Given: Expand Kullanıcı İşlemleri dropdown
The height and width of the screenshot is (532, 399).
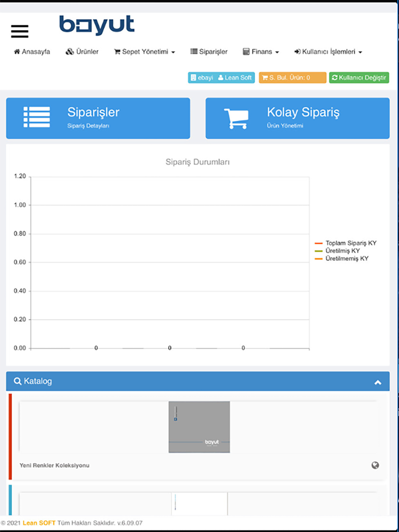Looking at the screenshot, I should [x=328, y=52].
